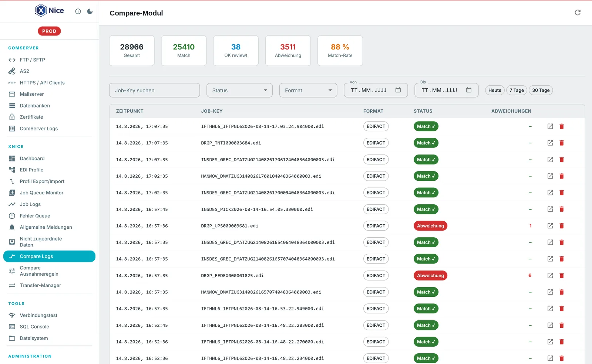This screenshot has width=592, height=364.
Task: Click the Nice logo
Action: [x=49, y=10]
